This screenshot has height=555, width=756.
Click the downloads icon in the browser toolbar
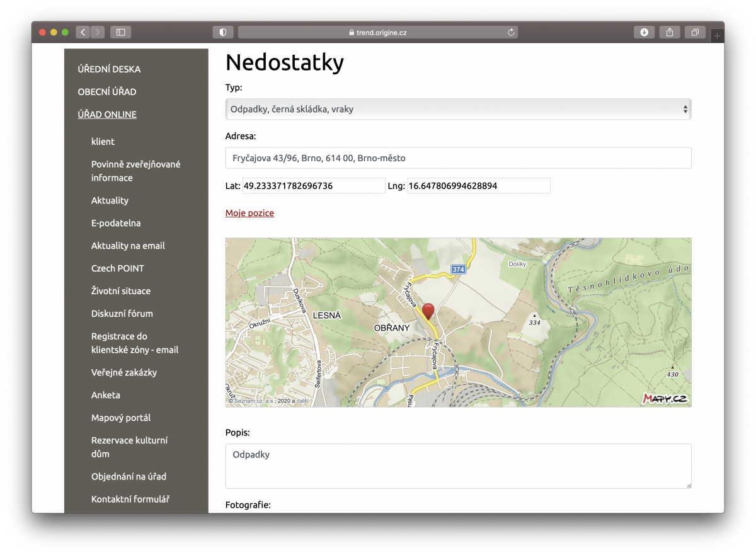(644, 31)
